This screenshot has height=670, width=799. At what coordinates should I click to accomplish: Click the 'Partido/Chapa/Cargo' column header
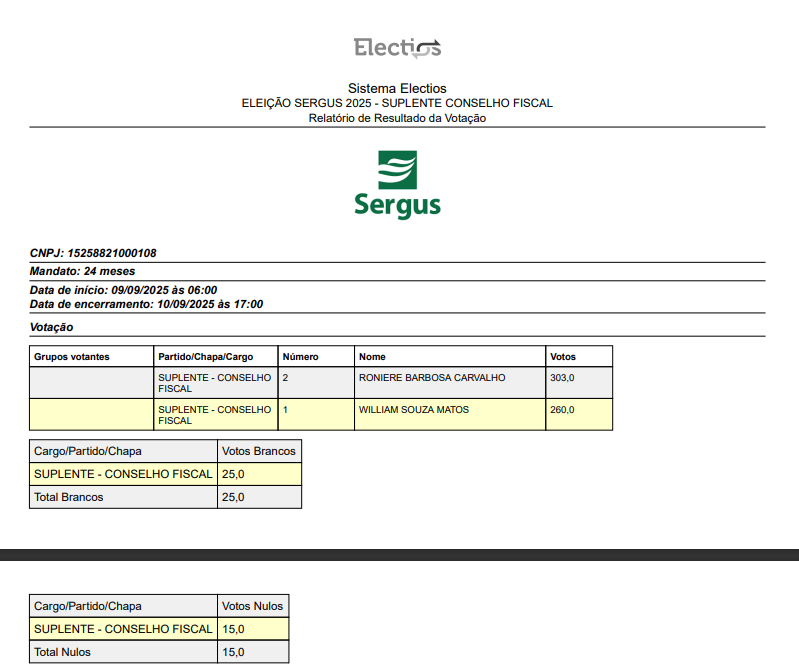216,357
